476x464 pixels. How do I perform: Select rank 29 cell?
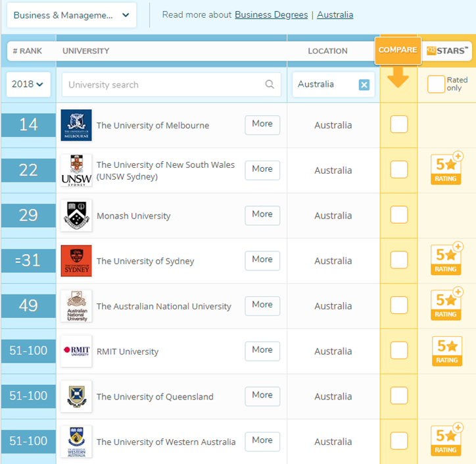pyautogui.click(x=28, y=215)
